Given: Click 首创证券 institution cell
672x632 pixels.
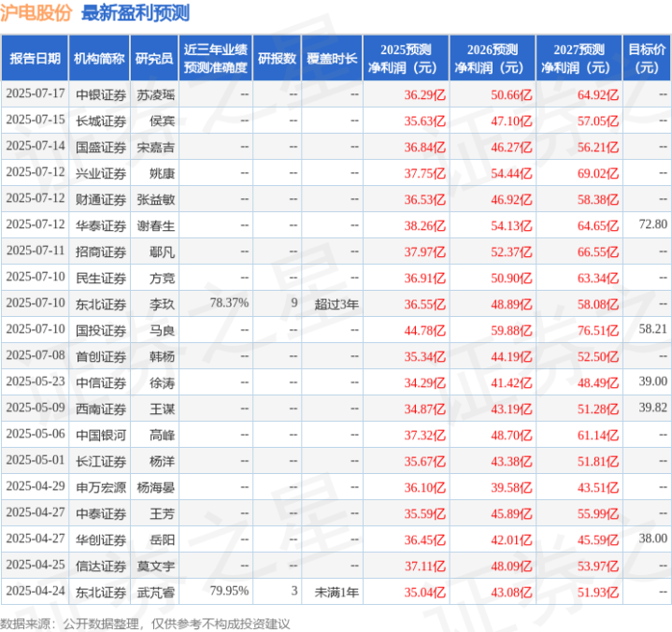Looking at the screenshot, I should click(x=101, y=357).
